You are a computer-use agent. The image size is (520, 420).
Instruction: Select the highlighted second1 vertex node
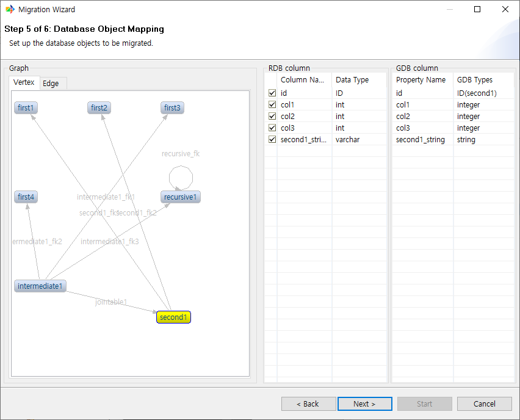[173, 317]
